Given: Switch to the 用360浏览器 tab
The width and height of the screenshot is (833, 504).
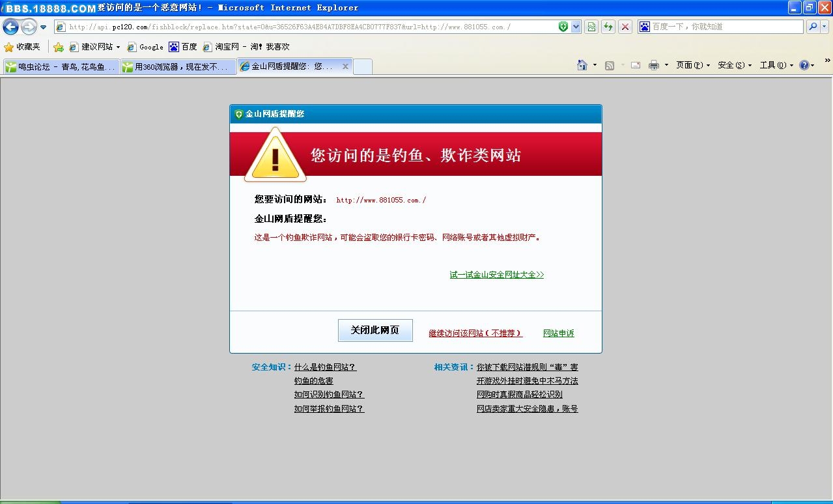Looking at the screenshot, I should click(178, 66).
